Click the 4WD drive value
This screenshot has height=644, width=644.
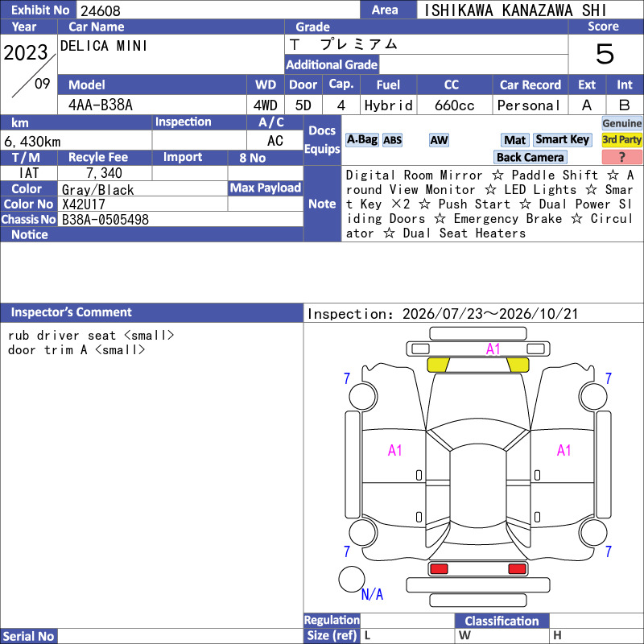[266, 105]
